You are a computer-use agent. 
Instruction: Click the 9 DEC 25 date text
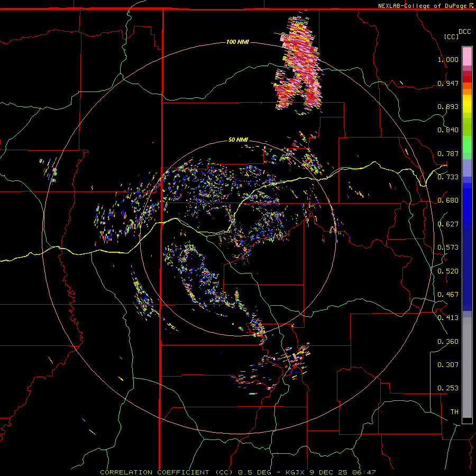[x=328, y=472]
